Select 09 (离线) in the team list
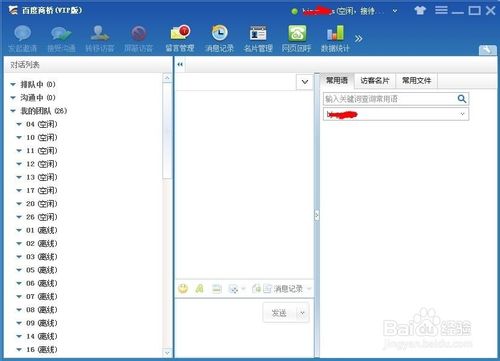The width and height of the screenshot is (500, 361). pyautogui.click(x=42, y=323)
